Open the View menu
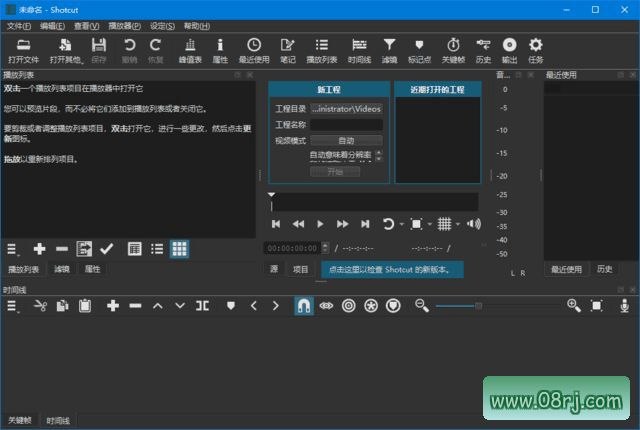640x430 pixels. point(86,26)
